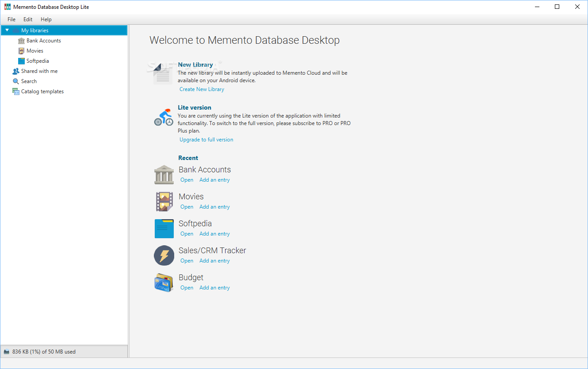Click the Lite version cyclist icon

tap(164, 117)
